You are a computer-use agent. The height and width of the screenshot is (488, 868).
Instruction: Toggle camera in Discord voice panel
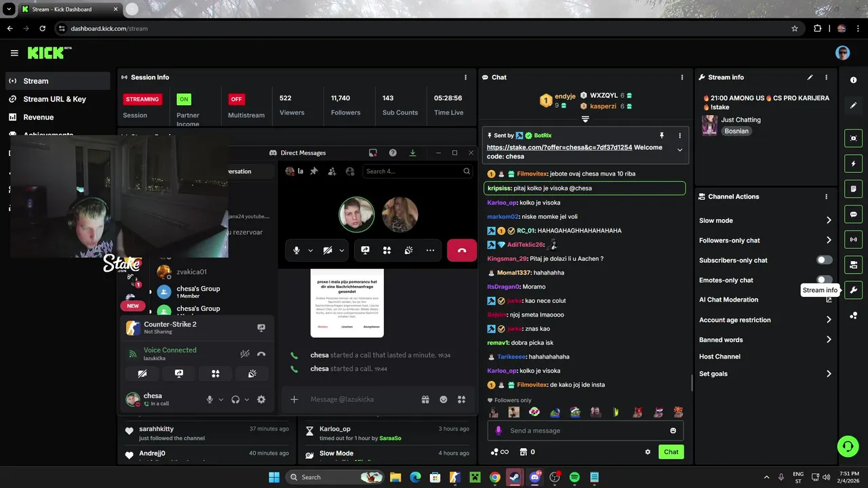click(142, 373)
